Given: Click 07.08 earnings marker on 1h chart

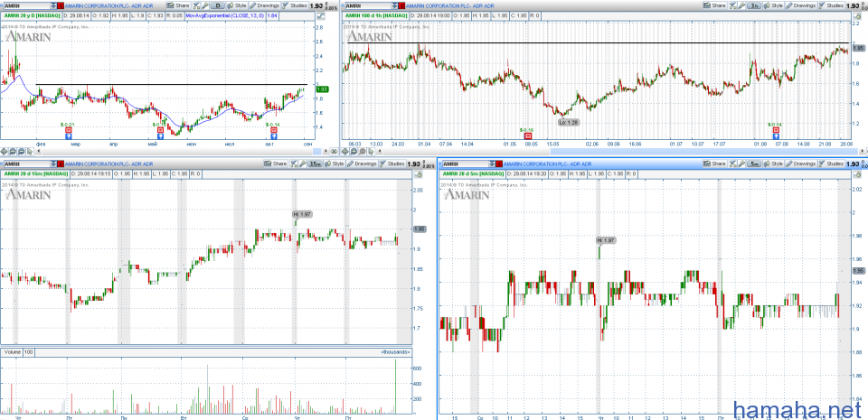Looking at the screenshot, I should tap(776, 129).
